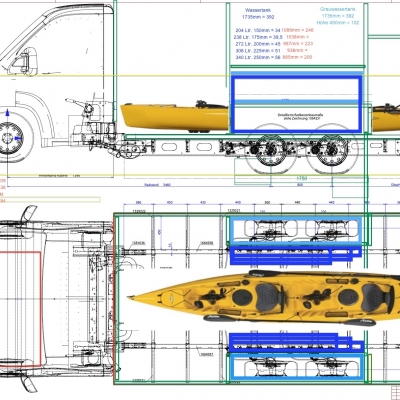Click the upper light-blue wheel box in plan view
Screen dimensions: 400x400
[296, 230]
